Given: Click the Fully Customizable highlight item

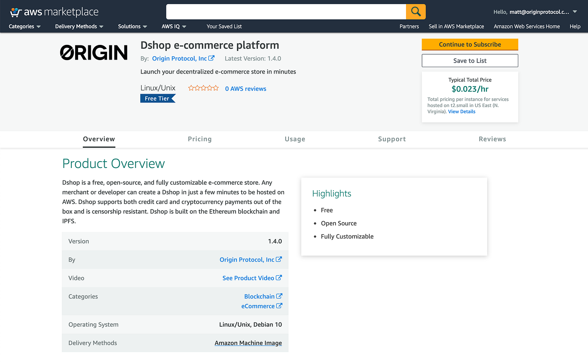Looking at the screenshot, I should point(347,236).
